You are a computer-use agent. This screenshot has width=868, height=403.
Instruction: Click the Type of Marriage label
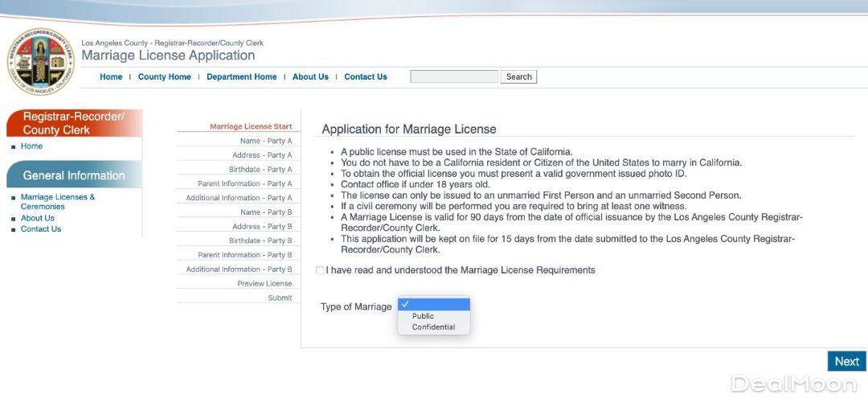[356, 306]
